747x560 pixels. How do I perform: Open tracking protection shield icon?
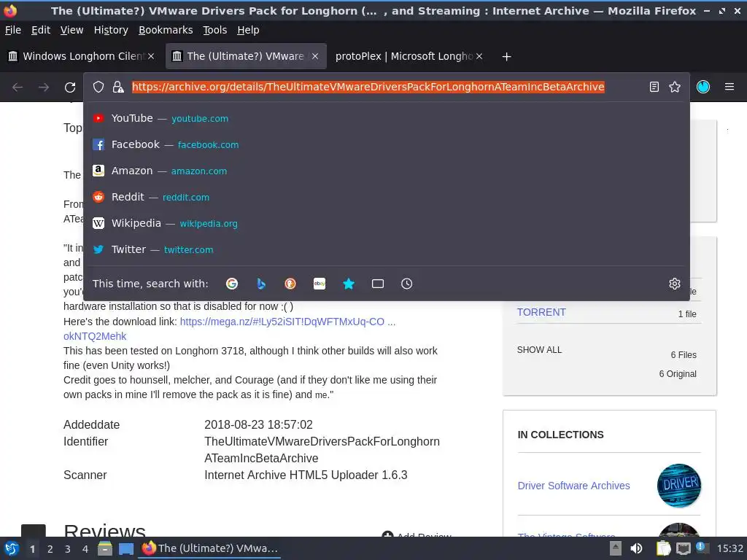coord(98,87)
